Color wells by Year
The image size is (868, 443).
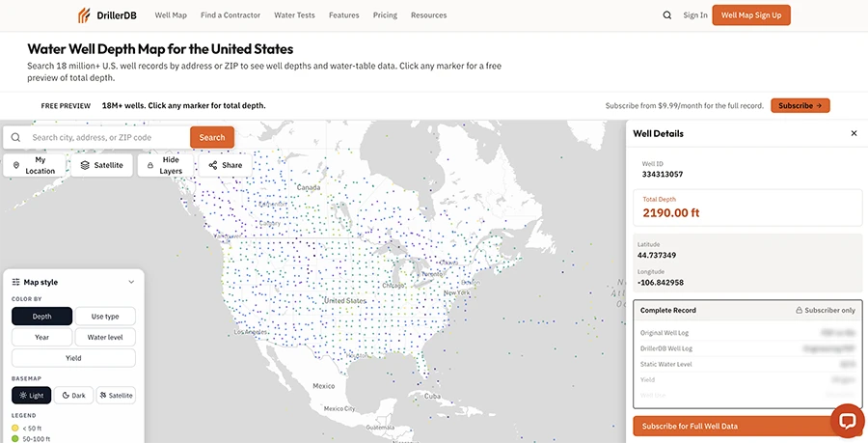[42, 337]
